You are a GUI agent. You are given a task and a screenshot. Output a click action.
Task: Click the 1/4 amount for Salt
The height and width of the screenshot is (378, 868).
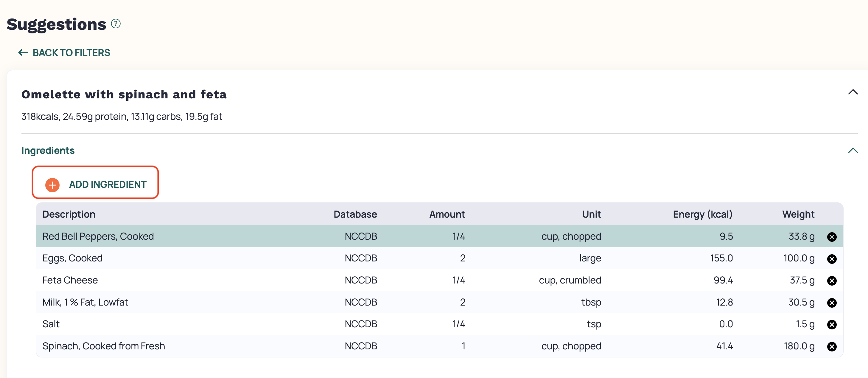click(459, 324)
